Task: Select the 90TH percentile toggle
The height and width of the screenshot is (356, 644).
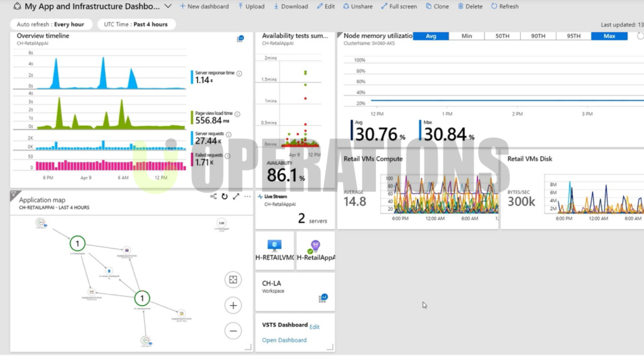Action: (x=538, y=36)
